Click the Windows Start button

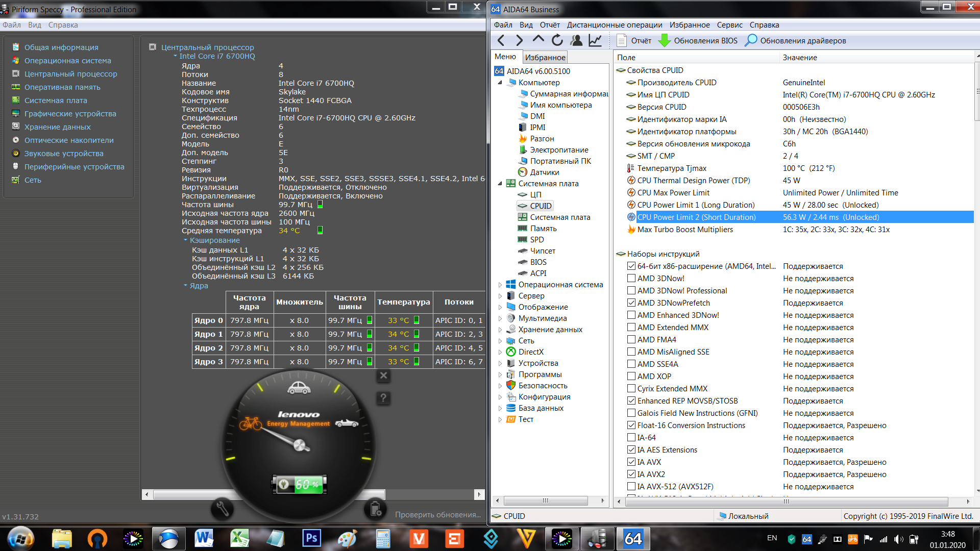pyautogui.click(x=21, y=538)
